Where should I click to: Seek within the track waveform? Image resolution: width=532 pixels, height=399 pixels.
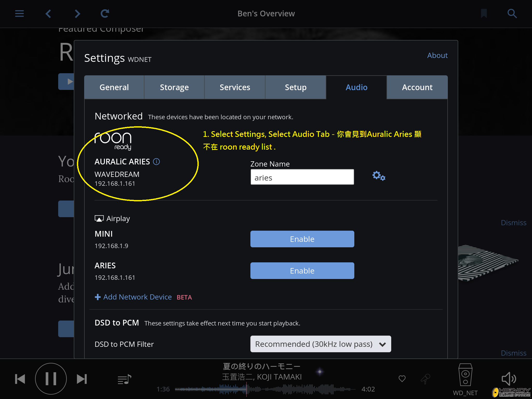pyautogui.click(x=265, y=389)
